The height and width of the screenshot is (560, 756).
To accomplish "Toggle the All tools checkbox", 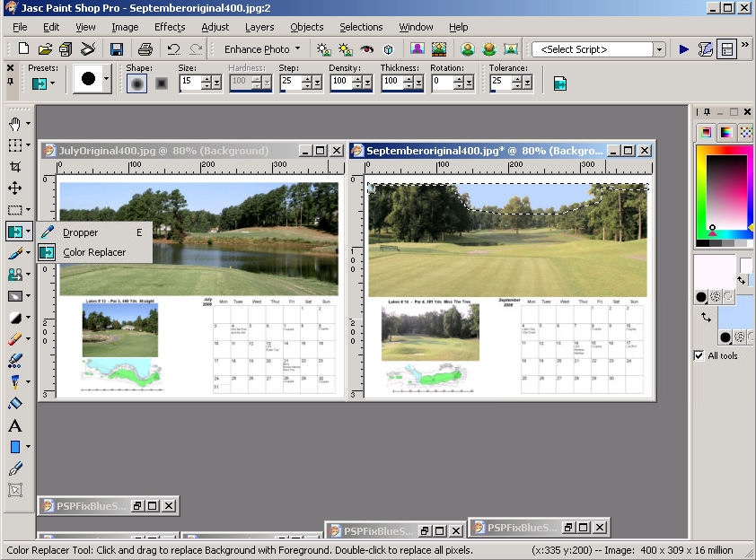I will click(x=699, y=355).
